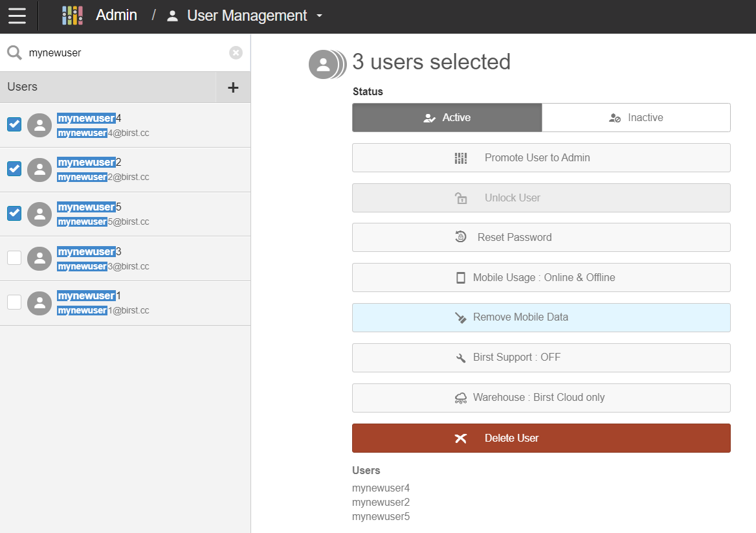Click the mynewuser2 avatar icon
This screenshot has height=533, width=756.
(39, 170)
